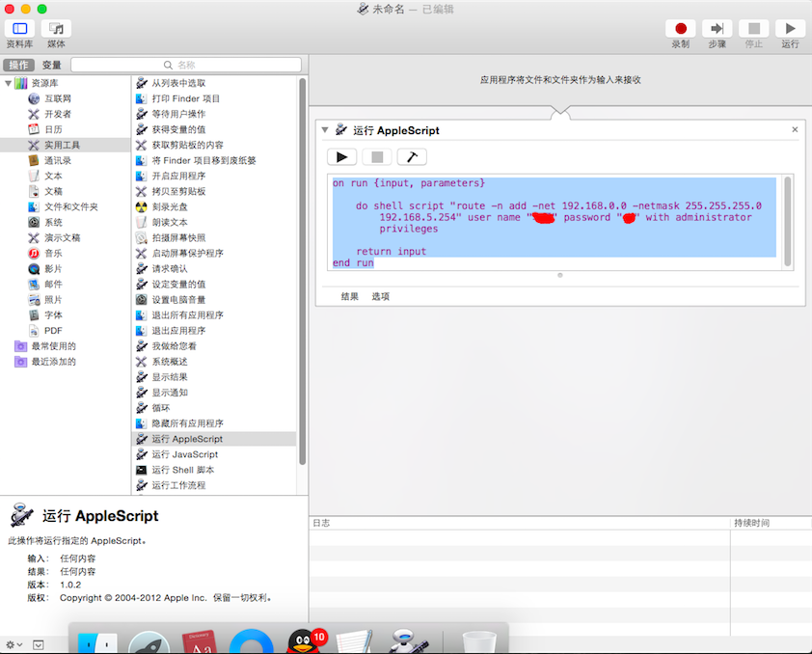Image resolution: width=812 pixels, height=654 pixels.
Task: Toggle the 资料库 library panel button
Action: [x=19, y=29]
